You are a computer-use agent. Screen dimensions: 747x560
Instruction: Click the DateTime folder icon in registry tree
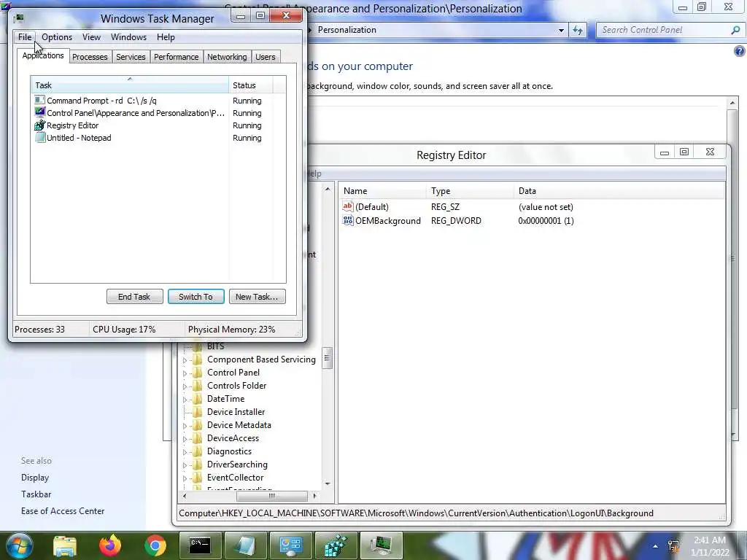click(x=198, y=399)
